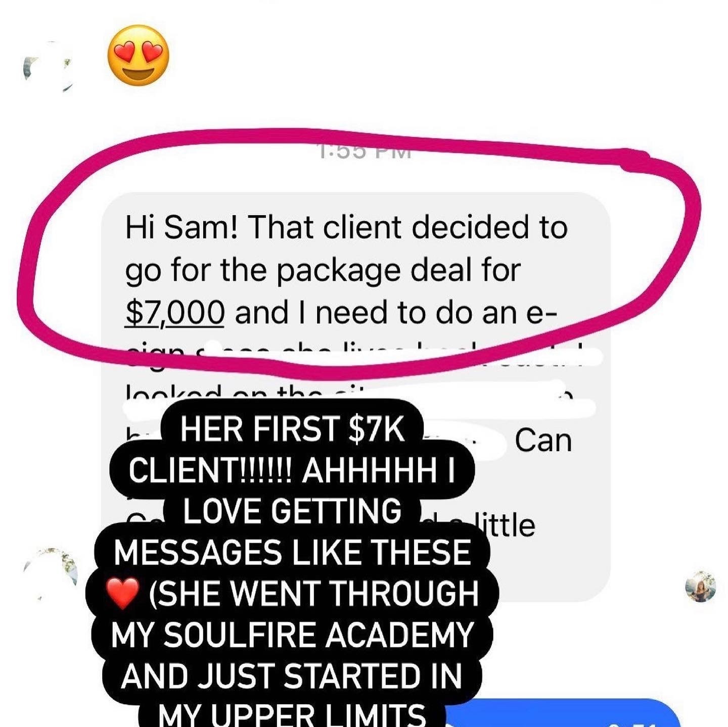Tap the red heart emoji in caption
The image size is (728, 727).
pos(122,593)
